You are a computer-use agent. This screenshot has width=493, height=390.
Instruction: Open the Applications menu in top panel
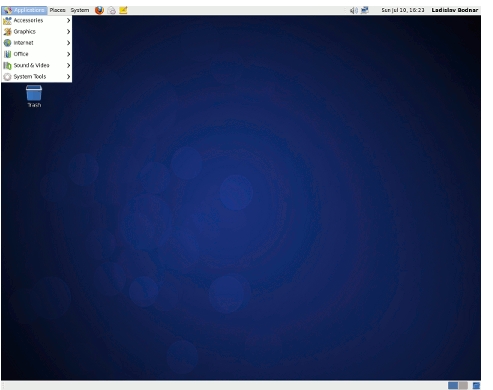pos(24,10)
